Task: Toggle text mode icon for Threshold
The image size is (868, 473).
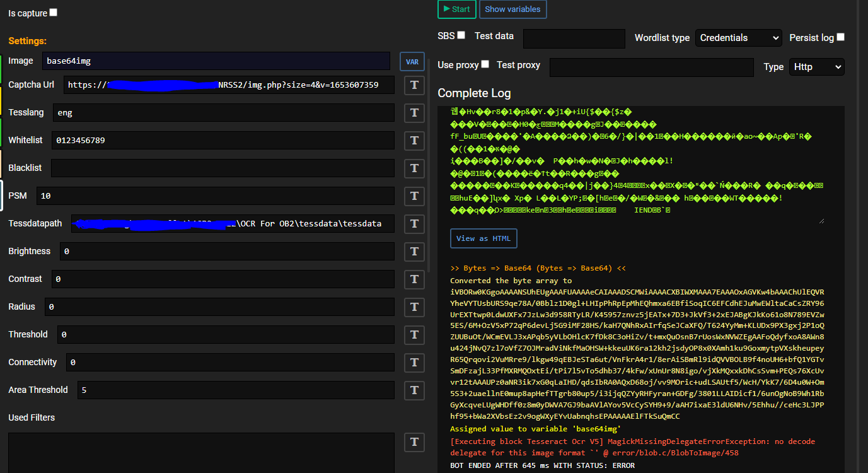Action: pos(414,335)
